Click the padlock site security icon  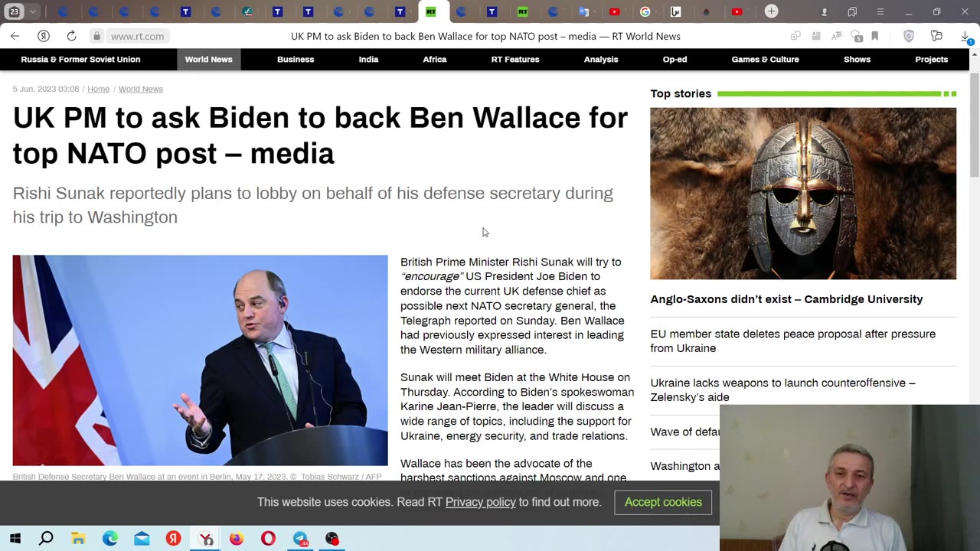(96, 36)
